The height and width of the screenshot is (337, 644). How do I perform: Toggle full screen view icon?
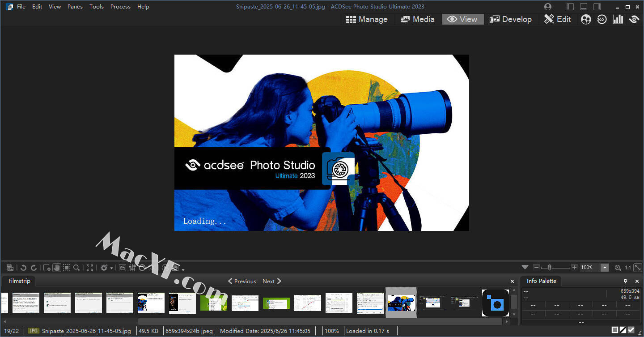click(90, 268)
